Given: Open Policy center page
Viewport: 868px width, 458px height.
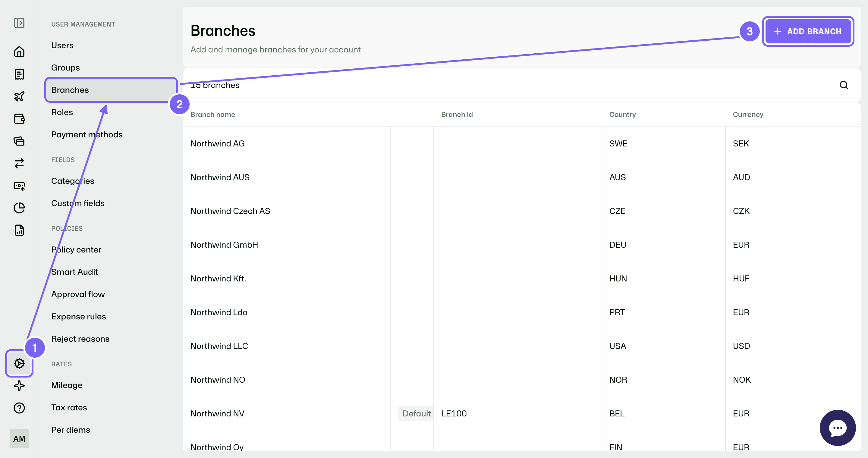Looking at the screenshot, I should (76, 249).
